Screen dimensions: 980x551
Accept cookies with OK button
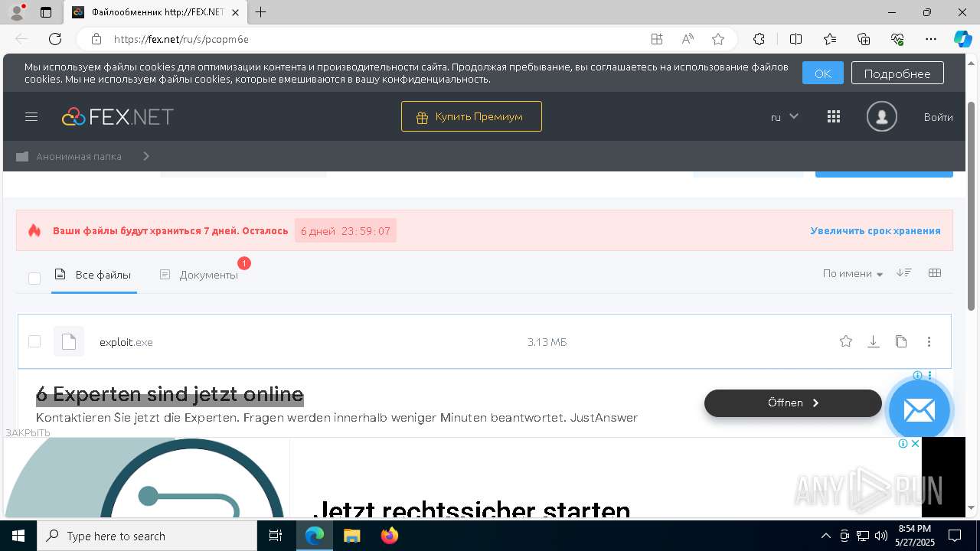click(823, 73)
